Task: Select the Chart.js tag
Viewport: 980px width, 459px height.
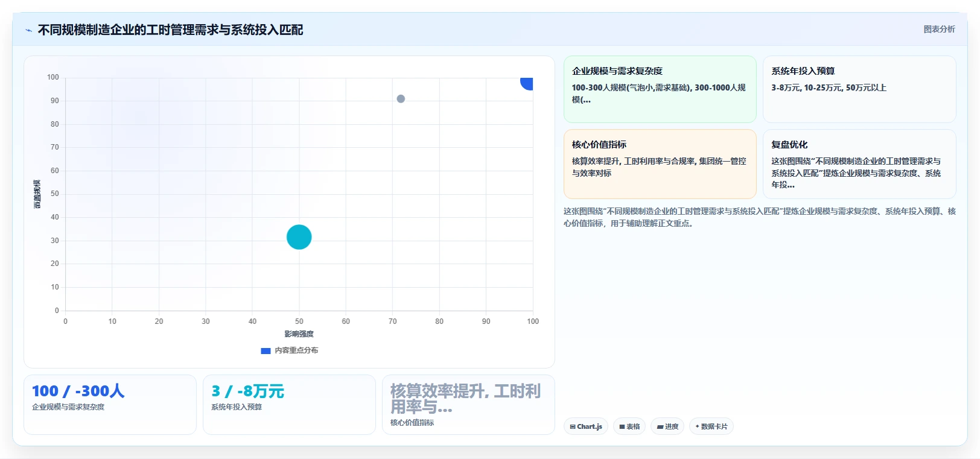Action: click(x=586, y=426)
